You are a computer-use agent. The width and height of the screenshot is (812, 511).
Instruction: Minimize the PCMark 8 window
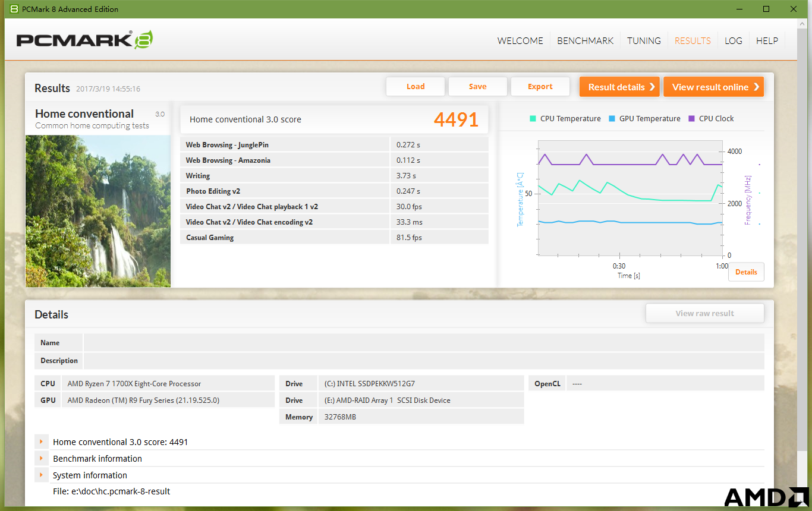[x=739, y=9]
